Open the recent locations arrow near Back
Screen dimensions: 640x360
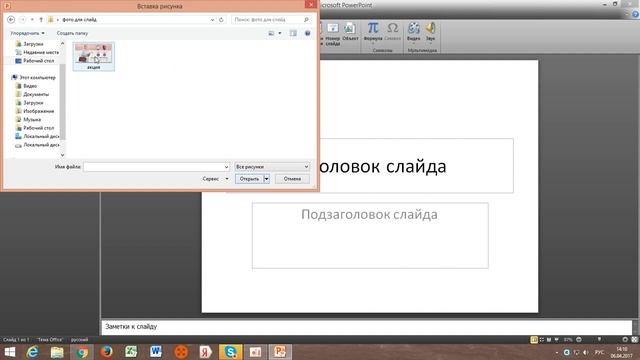click(x=32, y=20)
